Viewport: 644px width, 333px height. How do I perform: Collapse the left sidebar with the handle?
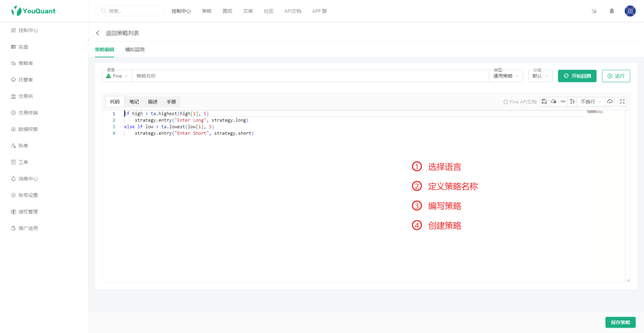click(88, 40)
